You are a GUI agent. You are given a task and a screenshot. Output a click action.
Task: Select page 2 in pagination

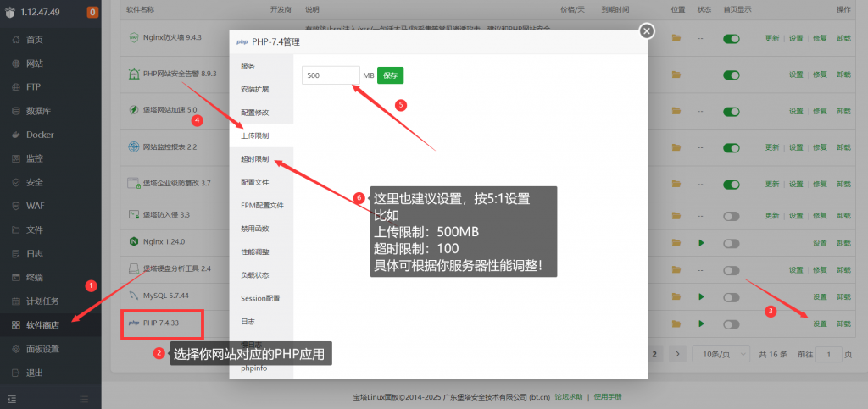[654, 354]
